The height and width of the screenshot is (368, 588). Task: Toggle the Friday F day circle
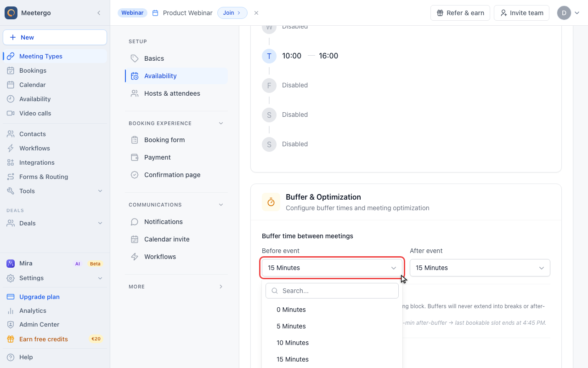[269, 85]
